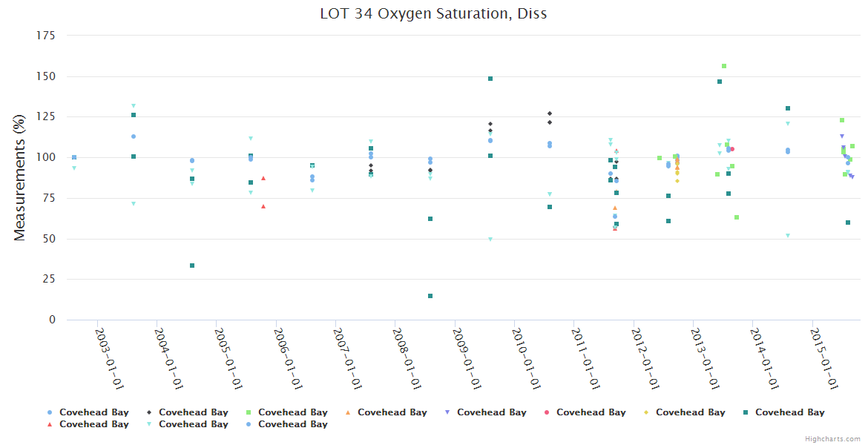Open the Highcharts.com credit link

tap(832, 439)
